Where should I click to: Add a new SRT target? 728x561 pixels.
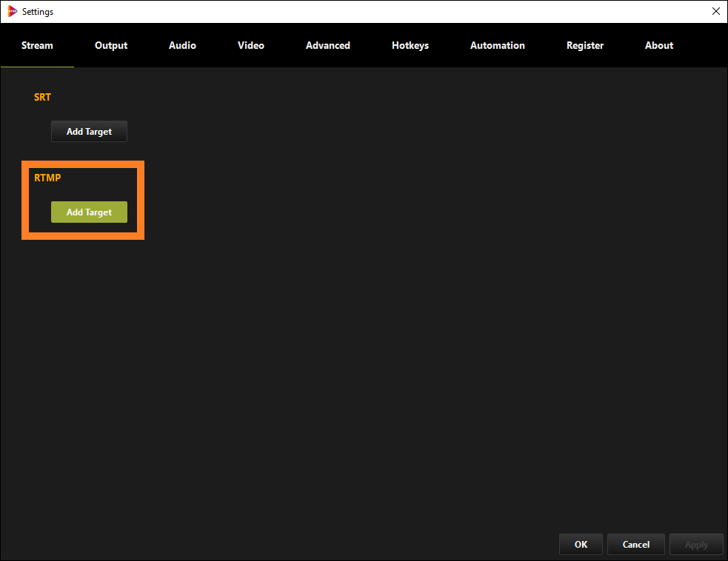[89, 131]
